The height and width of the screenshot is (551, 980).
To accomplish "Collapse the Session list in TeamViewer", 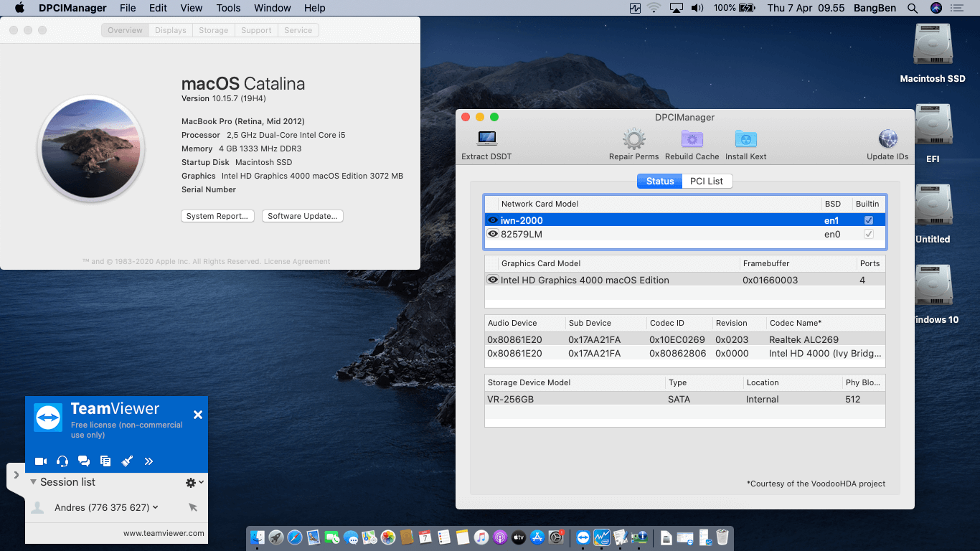I will tap(33, 482).
